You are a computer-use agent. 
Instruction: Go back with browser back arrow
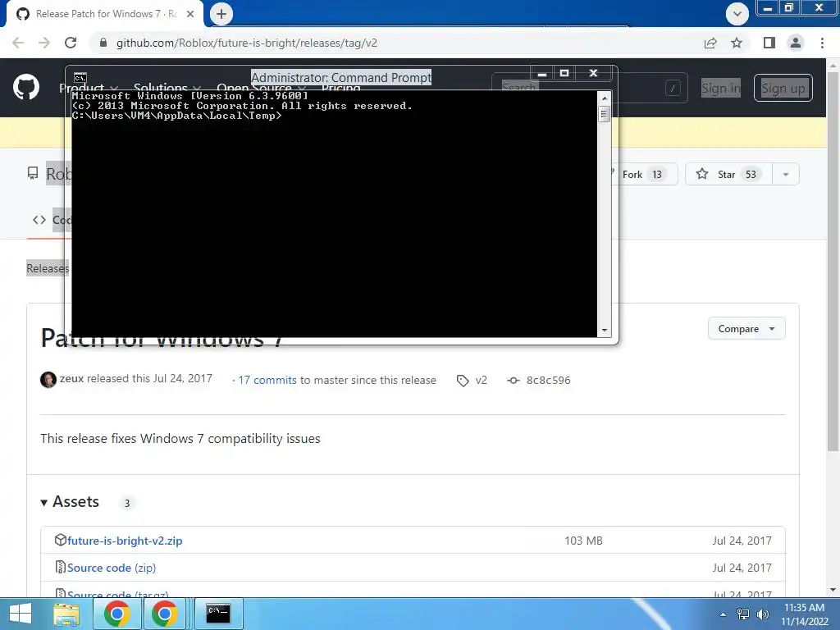tap(18, 43)
